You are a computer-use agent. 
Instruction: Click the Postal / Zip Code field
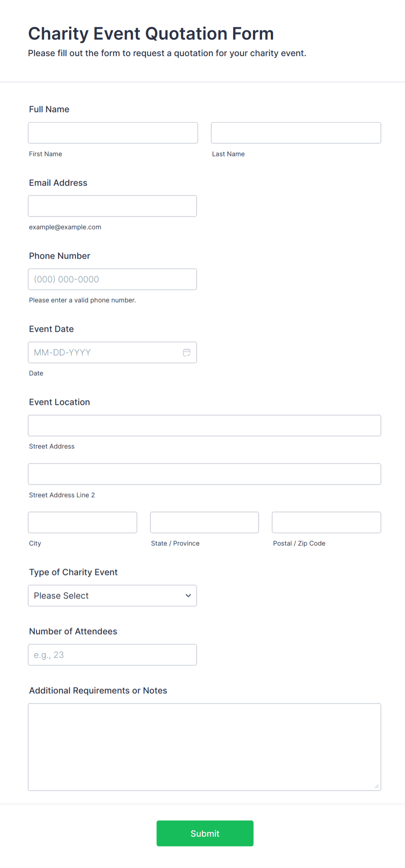326,522
